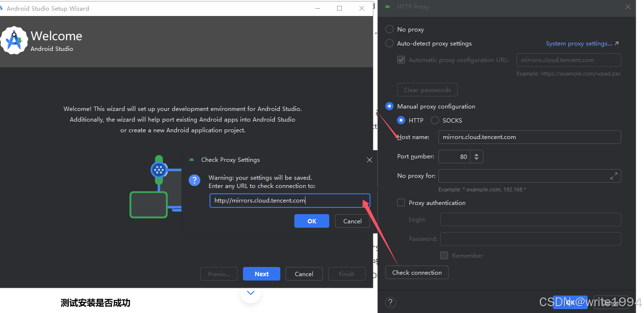This screenshot has width=644, height=313.
Task: Click the heading 测试安装是否成功
Action: (x=96, y=303)
